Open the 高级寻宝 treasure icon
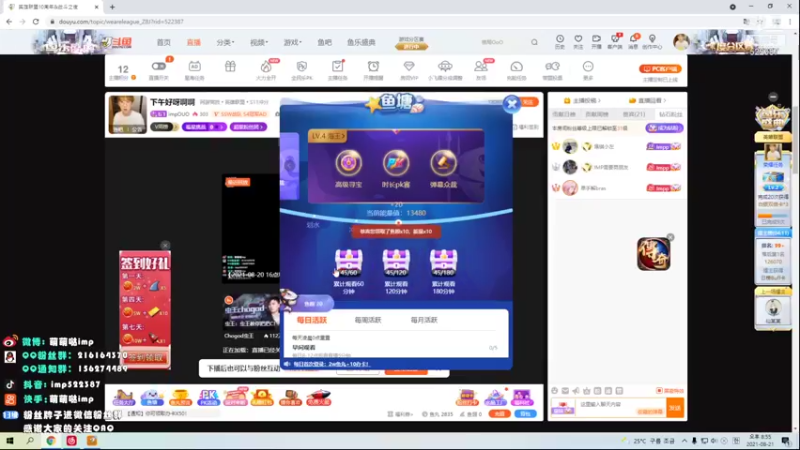 (x=348, y=163)
